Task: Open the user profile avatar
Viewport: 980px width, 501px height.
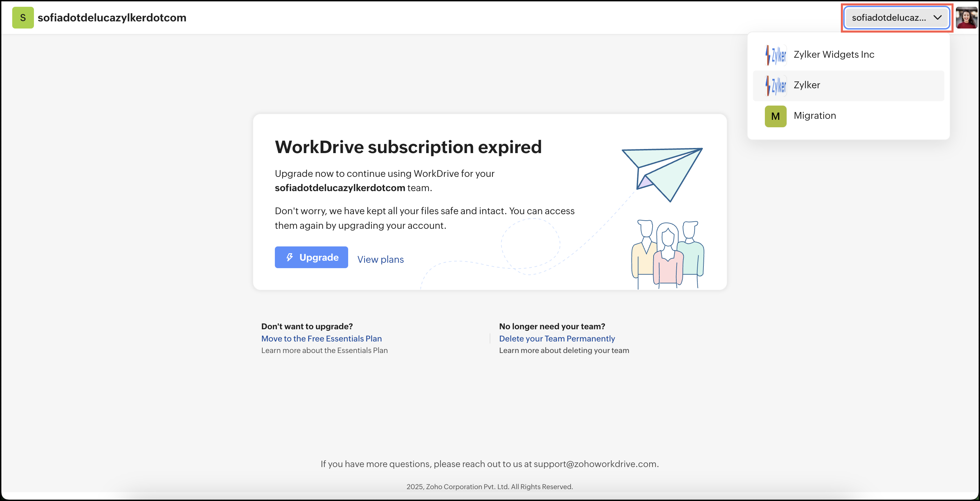Action: pos(966,18)
